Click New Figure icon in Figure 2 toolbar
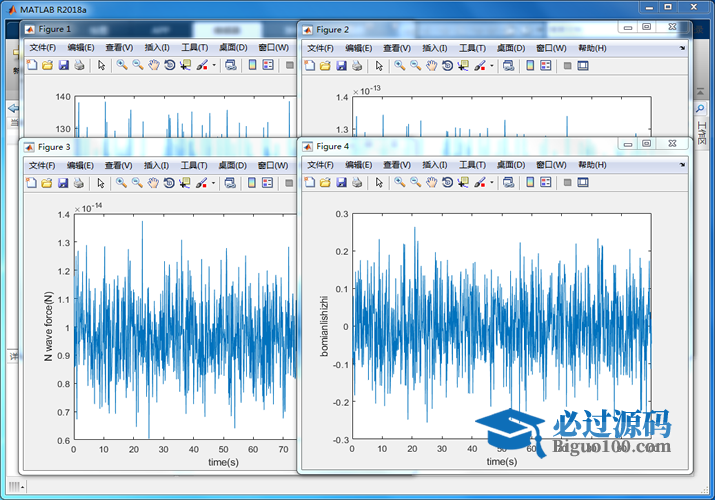715x500 pixels. pos(310,66)
